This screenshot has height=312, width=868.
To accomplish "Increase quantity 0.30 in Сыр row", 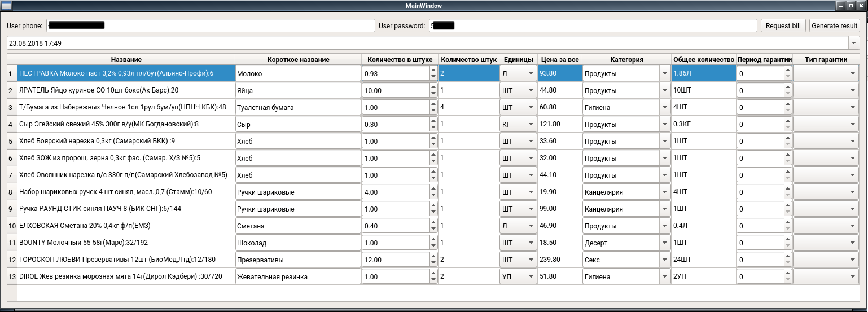I will [433, 121].
